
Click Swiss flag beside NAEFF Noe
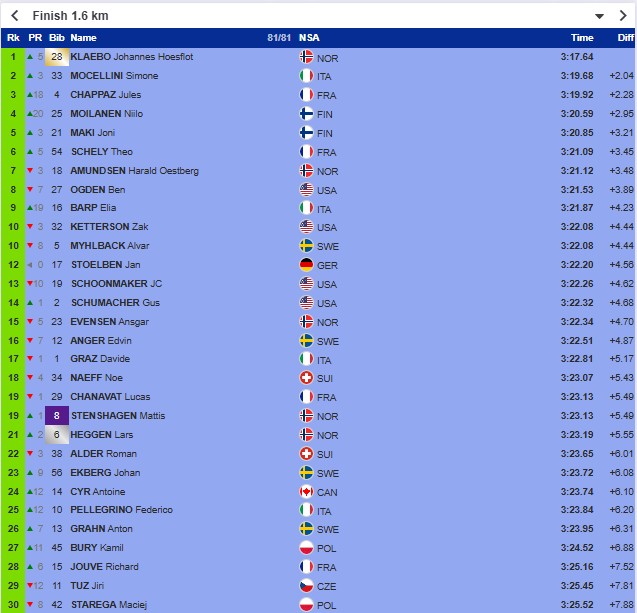[306, 378]
